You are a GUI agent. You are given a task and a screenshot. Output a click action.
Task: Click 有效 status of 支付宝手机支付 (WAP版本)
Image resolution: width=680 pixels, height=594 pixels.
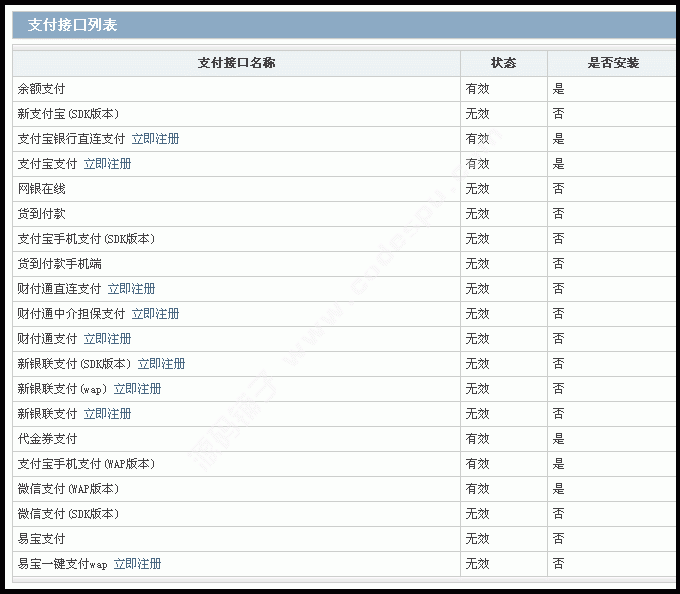tap(477, 464)
